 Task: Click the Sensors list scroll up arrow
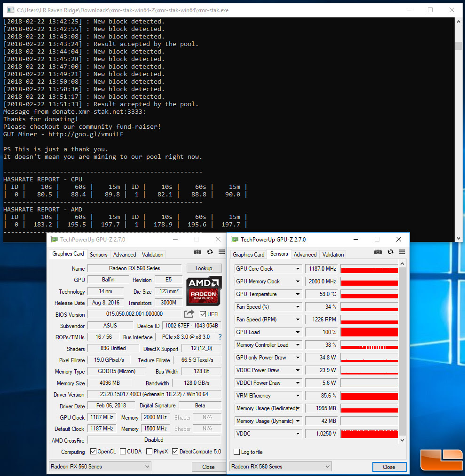click(x=402, y=264)
